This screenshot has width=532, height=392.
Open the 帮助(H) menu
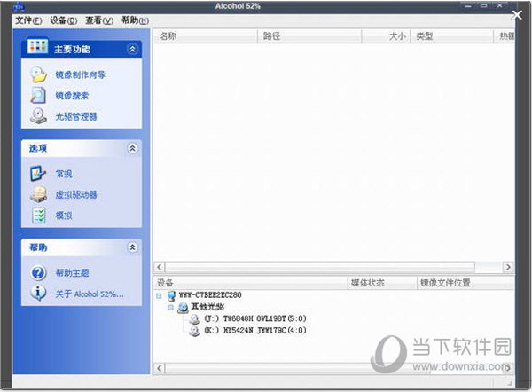[135, 20]
